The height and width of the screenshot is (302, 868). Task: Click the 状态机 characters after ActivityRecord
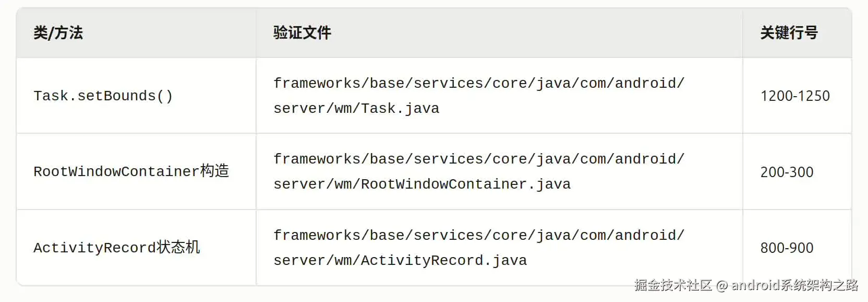pos(178,247)
